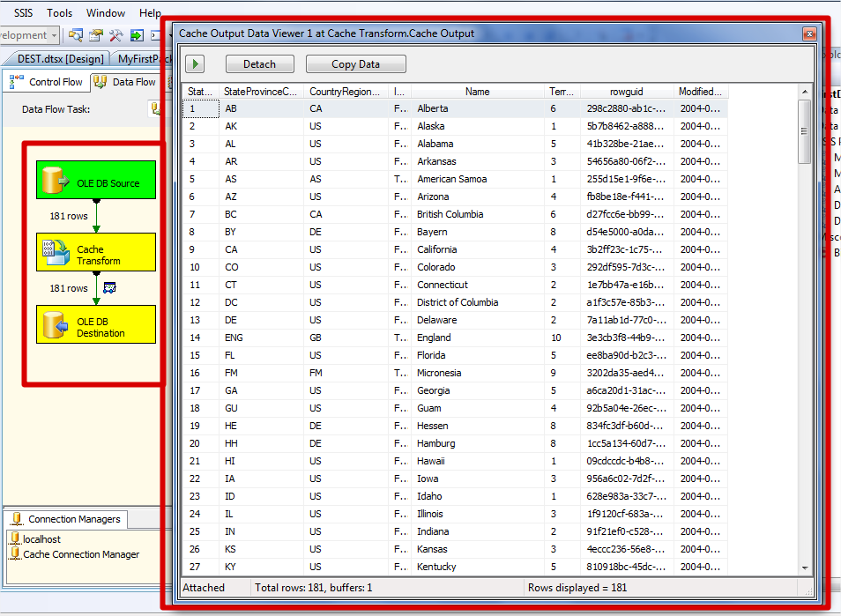Click the properties window toolbar icon
The width and height of the screenshot is (841, 616).
tap(96, 35)
